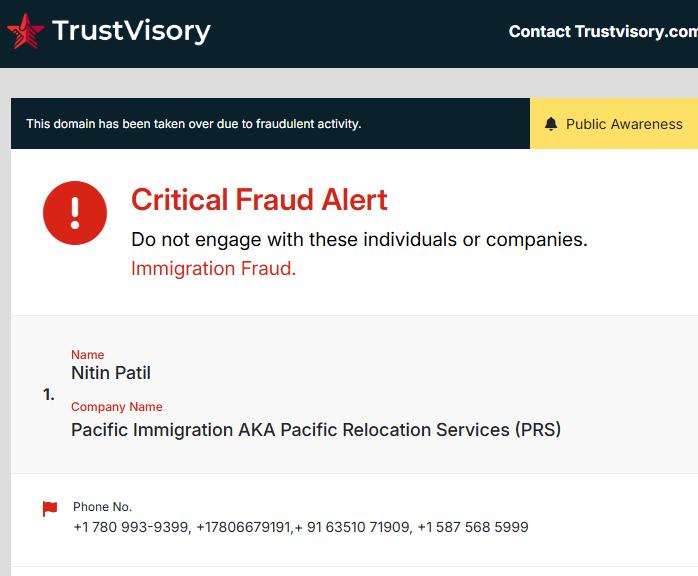
Task: Click the TrustVisory wordmark text
Action: click(x=131, y=31)
